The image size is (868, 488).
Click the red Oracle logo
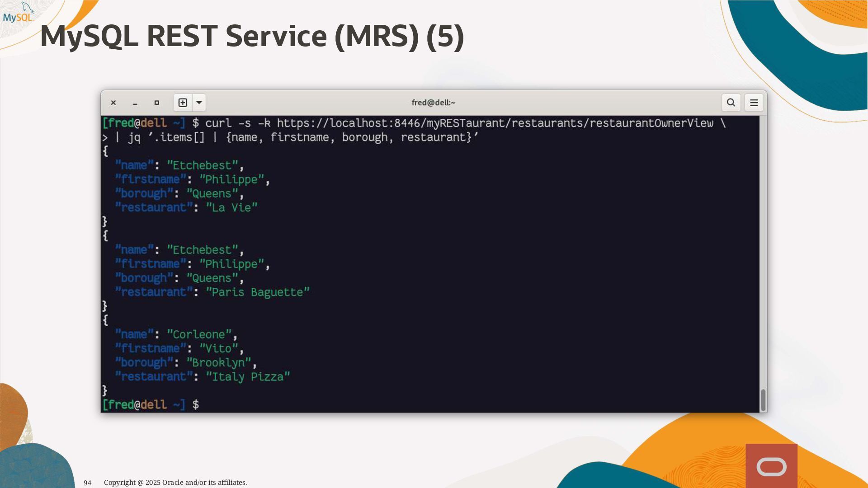(771, 466)
